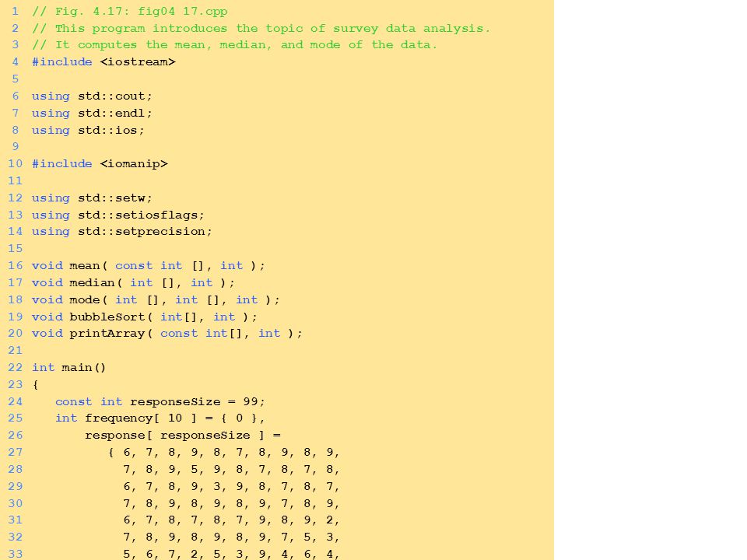Screen dimensions: 747x560
Task: Click the comment about mean, median, and mode
Action: tap(234, 45)
